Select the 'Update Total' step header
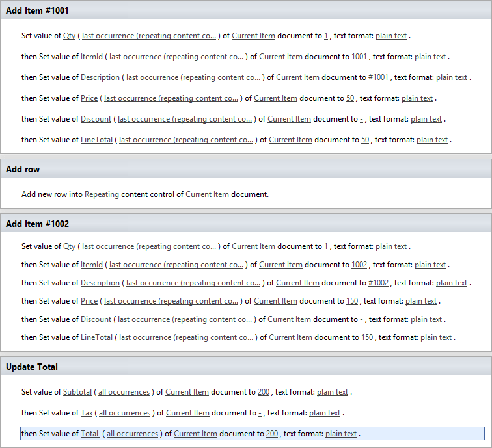This screenshot has height=448, width=492. point(246,367)
